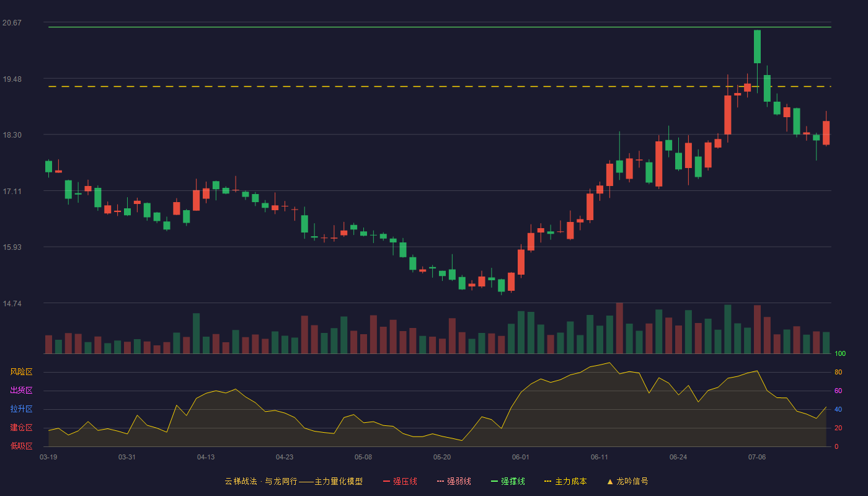Click the 60 indicator scale label

(838, 391)
